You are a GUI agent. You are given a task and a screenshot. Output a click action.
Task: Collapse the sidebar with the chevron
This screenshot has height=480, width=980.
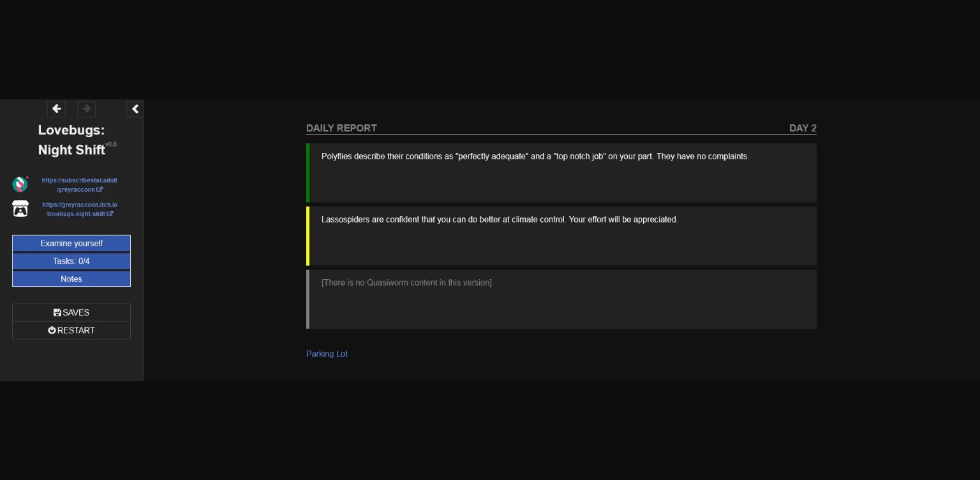[135, 108]
